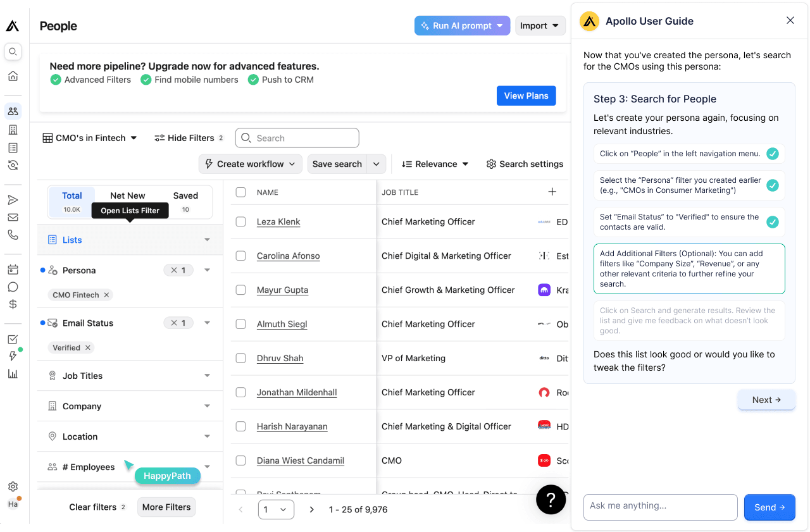Viewport: 810px width, 532px height.
Task: Open the Analytics chart icon in sidebar
Action: [13, 374]
